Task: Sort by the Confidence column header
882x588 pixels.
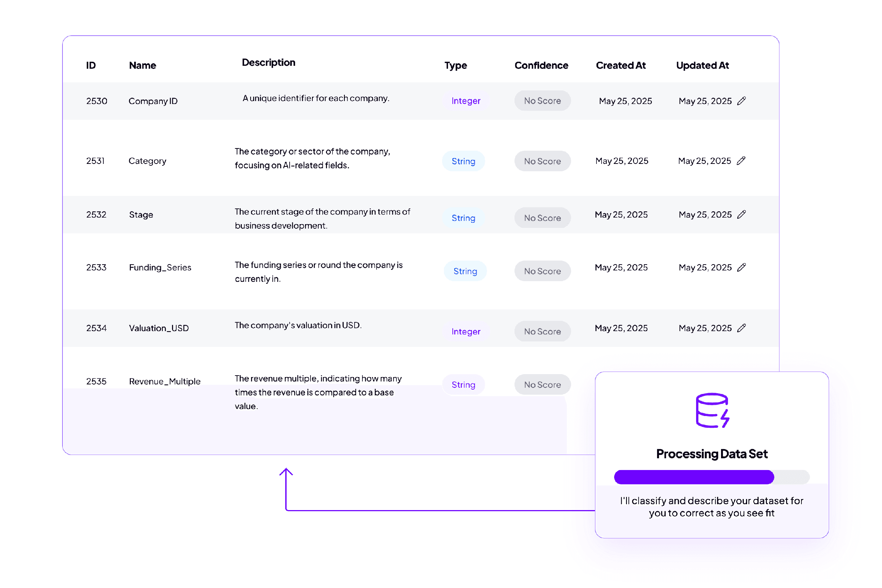Action: coord(541,65)
